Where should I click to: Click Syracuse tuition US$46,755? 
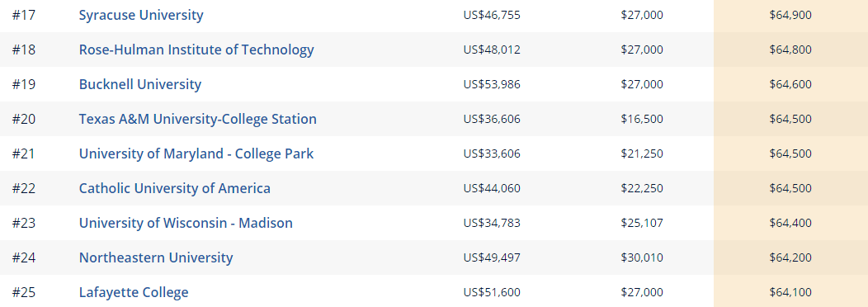tap(492, 15)
